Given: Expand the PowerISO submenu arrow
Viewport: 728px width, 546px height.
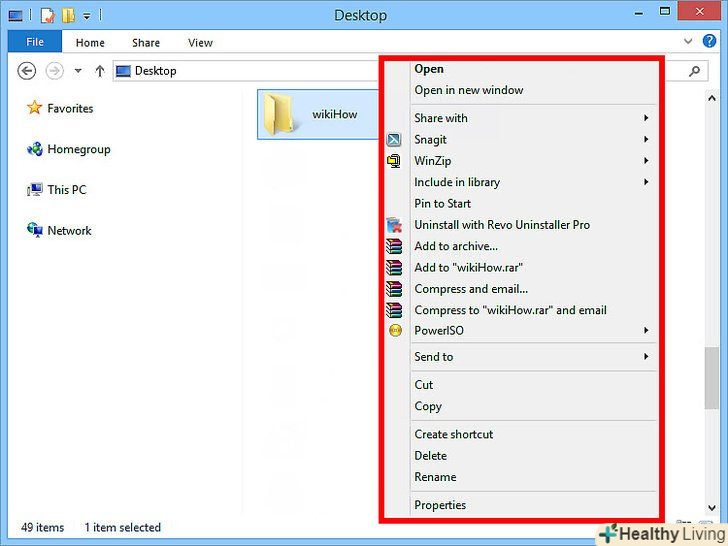Looking at the screenshot, I should point(646,331).
